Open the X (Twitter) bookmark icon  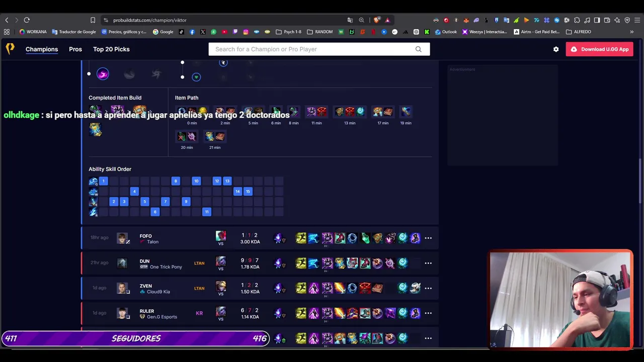point(203,32)
